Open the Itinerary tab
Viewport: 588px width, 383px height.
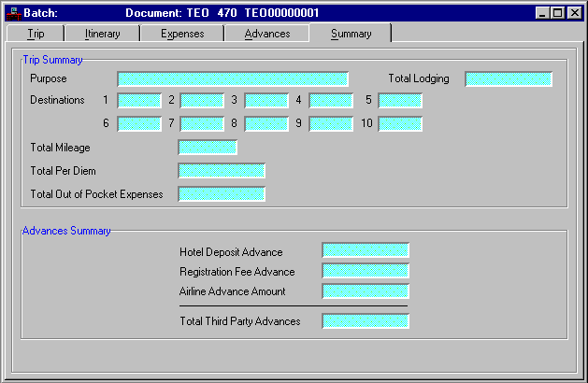(102, 34)
